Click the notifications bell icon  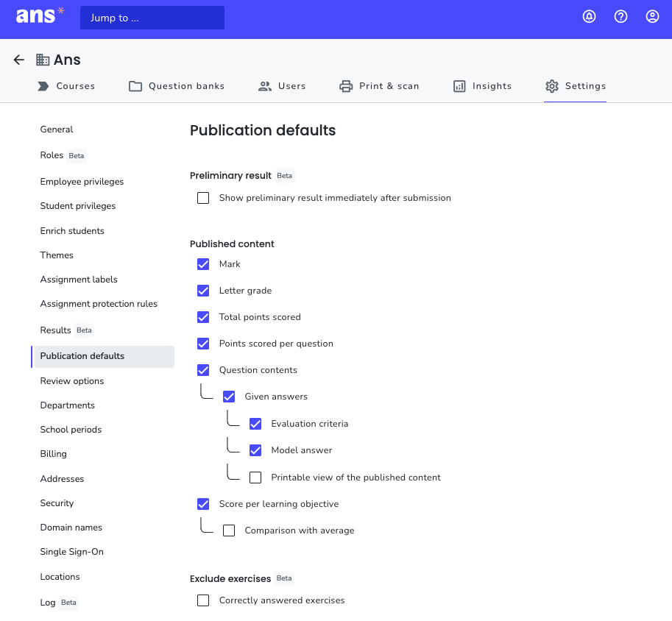point(589,17)
